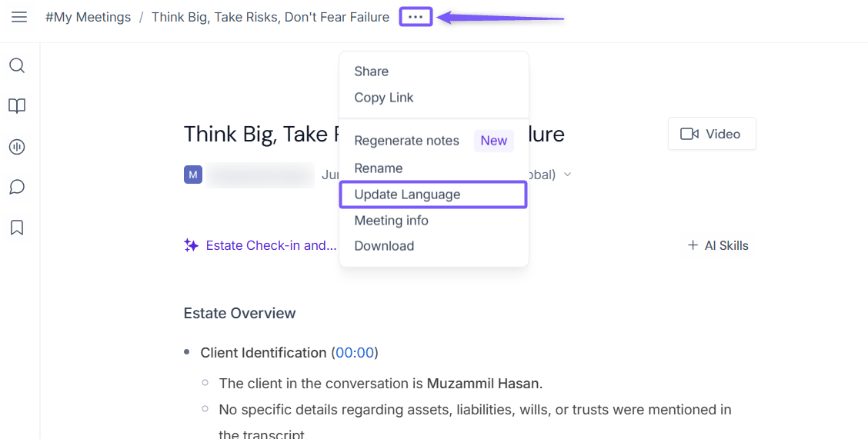This screenshot has width=868, height=439.
Task: Click the search magnifier sidebar icon
Action: [17, 66]
